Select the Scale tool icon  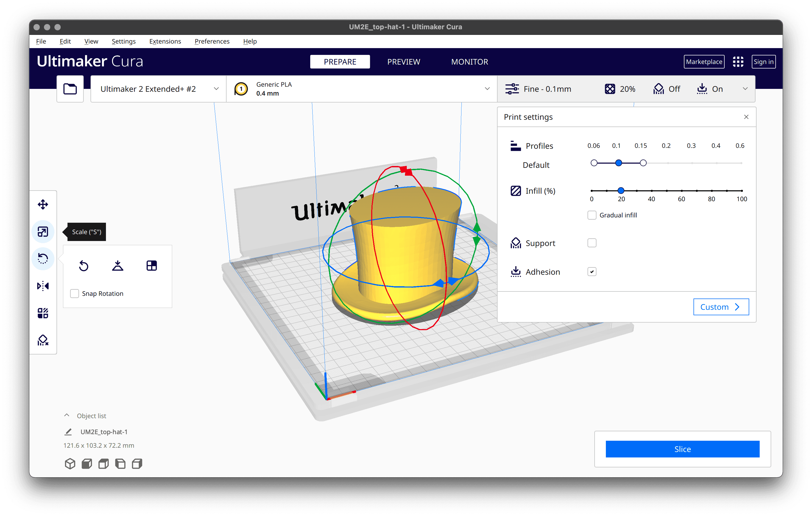tap(43, 232)
